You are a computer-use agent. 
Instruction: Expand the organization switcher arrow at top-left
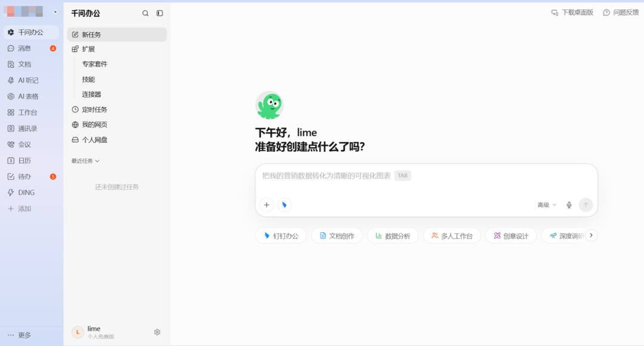pyautogui.click(x=55, y=12)
